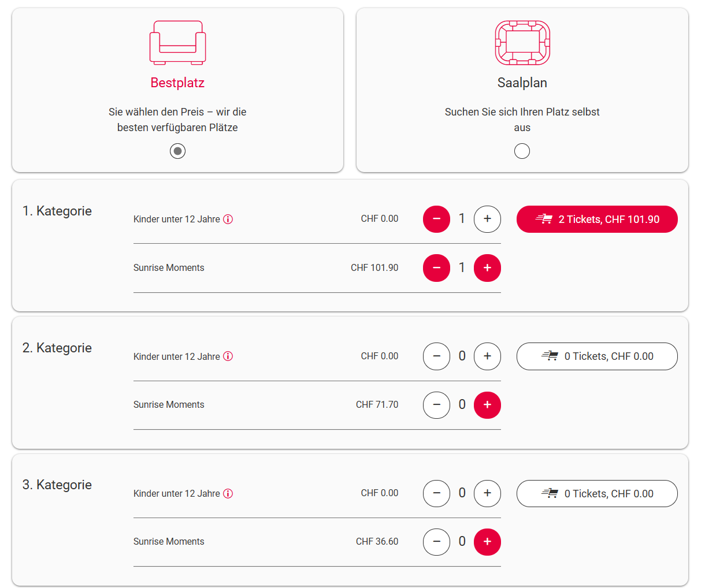The image size is (705, 588).
Task: Click the Bestplatz armchair icon
Action: coord(177,43)
